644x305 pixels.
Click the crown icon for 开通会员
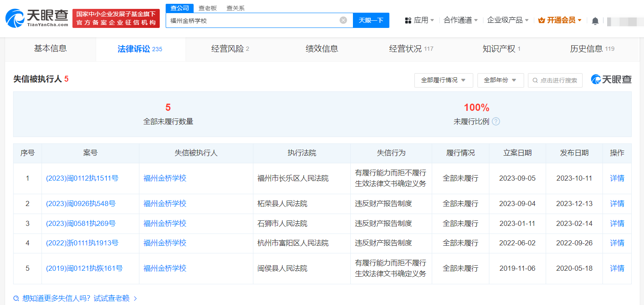541,20
